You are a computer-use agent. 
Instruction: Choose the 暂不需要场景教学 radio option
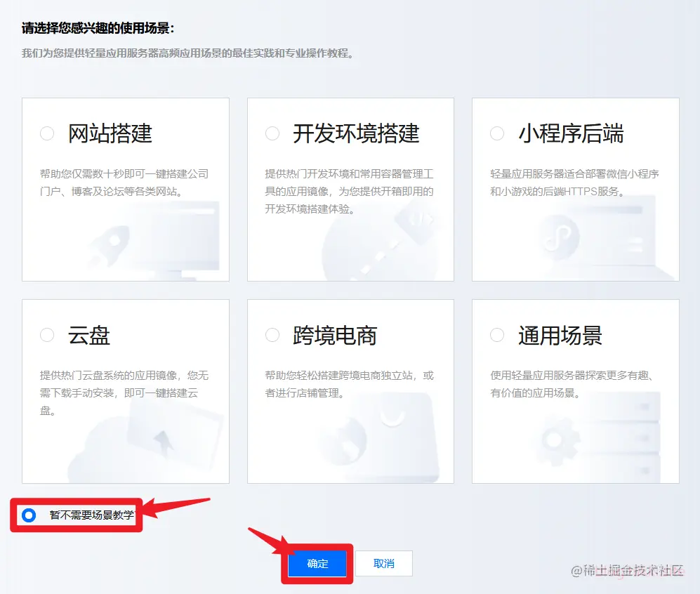(29, 515)
